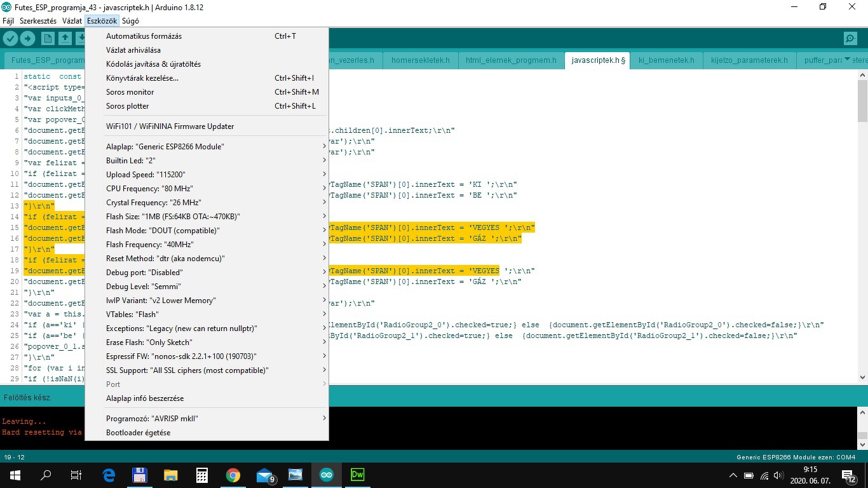Click Bootloader égetése menu item

(x=207, y=433)
